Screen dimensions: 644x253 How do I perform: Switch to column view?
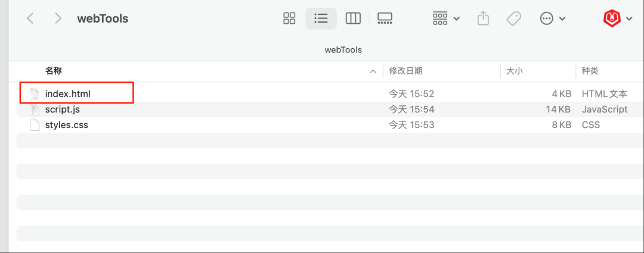(x=353, y=18)
